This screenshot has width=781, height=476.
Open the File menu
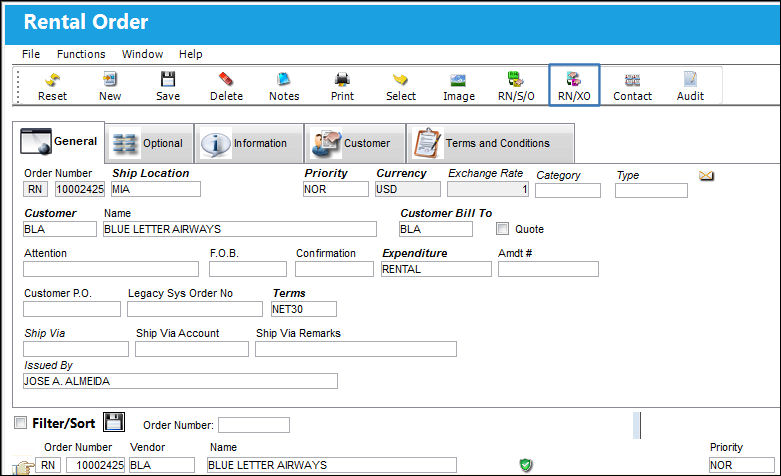click(31, 54)
